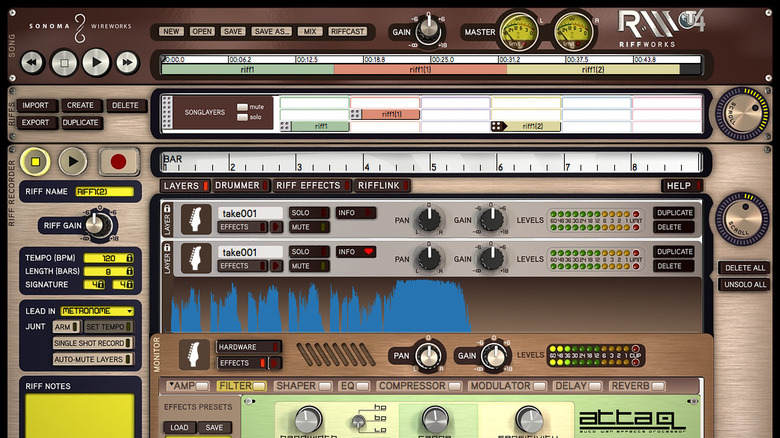Click second layer lock icon
This screenshot has height=438, width=780.
[x=167, y=247]
